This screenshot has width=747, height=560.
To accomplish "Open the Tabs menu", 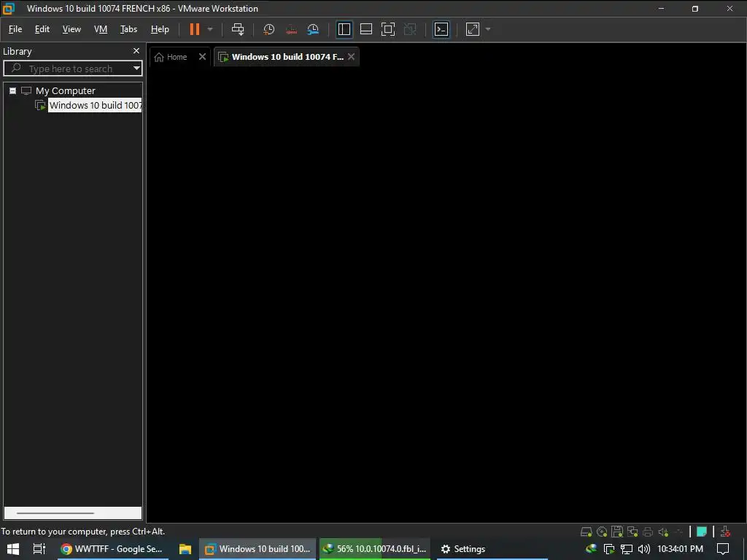I will point(128,29).
